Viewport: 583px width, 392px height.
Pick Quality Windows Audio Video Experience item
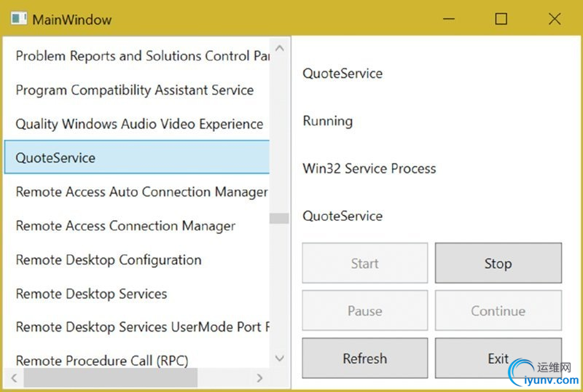139,124
